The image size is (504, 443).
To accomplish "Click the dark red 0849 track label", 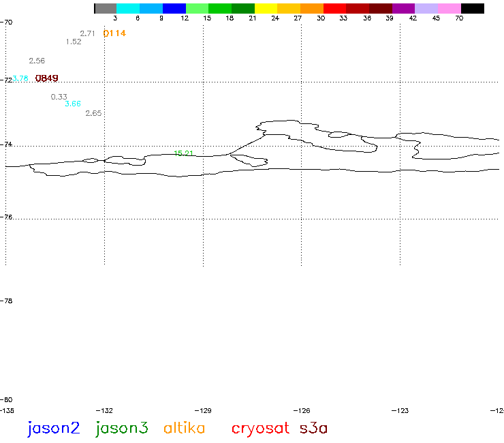I will pos(46,78).
